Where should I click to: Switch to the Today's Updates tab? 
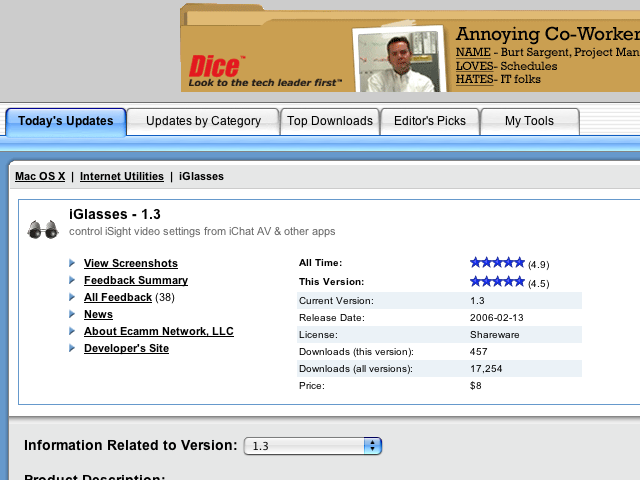[x=66, y=121]
